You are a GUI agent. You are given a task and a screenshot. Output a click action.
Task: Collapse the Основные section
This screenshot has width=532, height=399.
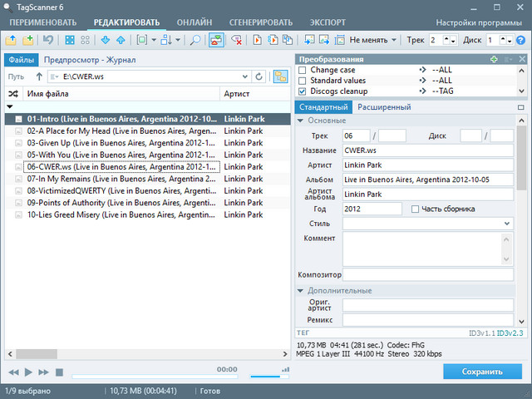302,121
